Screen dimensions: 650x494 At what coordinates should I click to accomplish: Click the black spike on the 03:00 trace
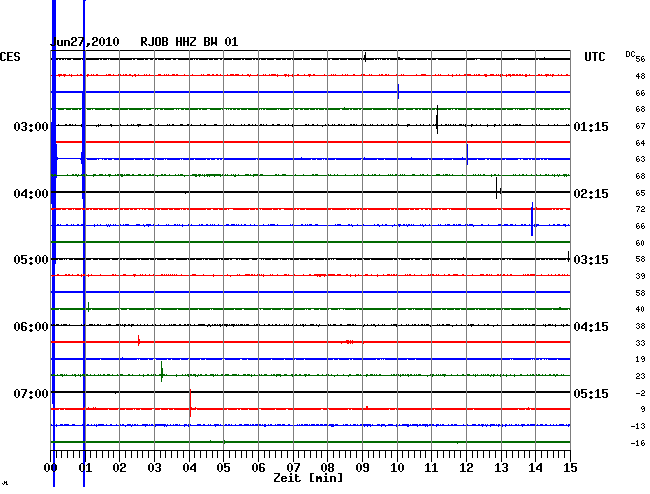[x=437, y=119]
